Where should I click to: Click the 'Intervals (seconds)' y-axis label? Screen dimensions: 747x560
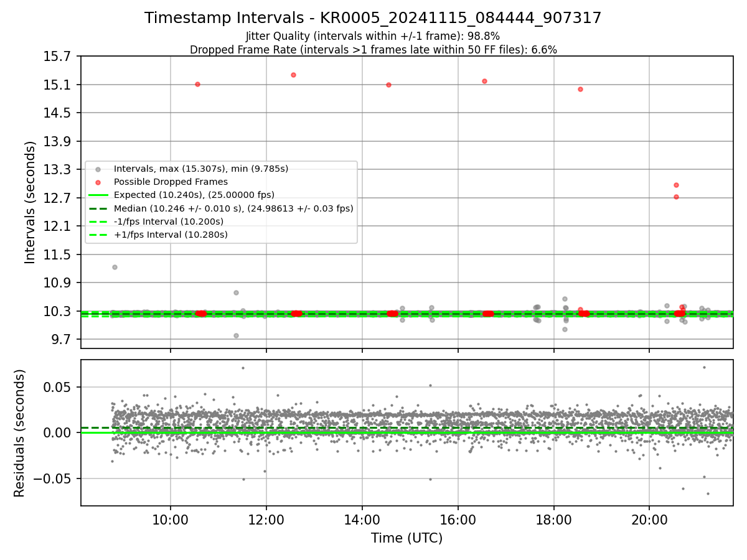tap(31, 202)
